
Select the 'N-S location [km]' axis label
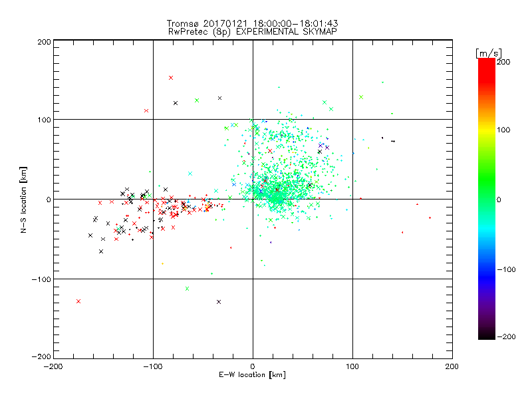click(x=23, y=200)
